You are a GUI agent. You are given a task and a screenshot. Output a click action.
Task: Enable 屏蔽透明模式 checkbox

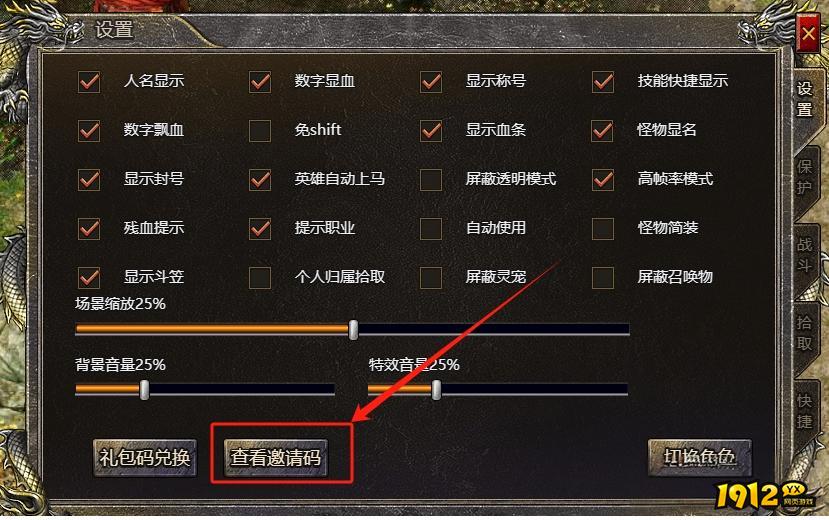tap(431, 180)
